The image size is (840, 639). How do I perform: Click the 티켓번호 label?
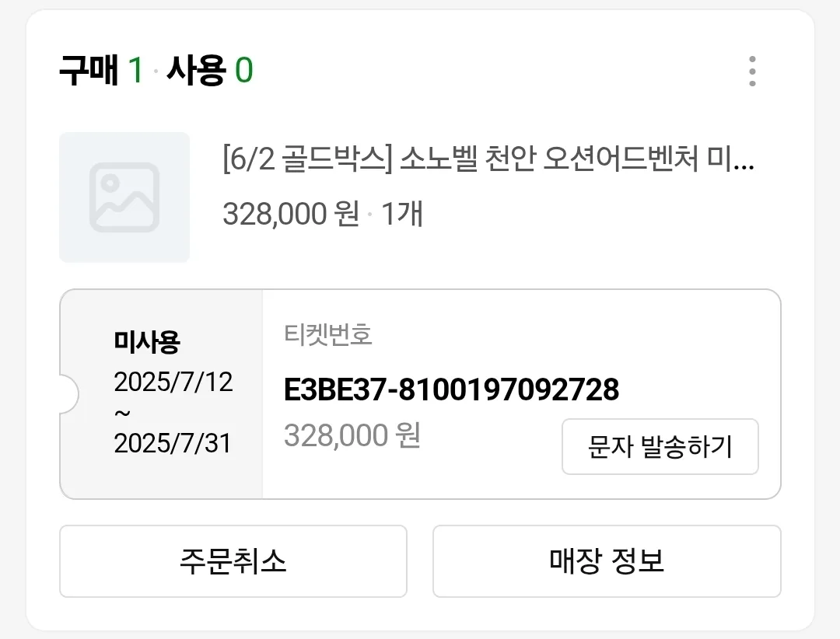point(328,335)
